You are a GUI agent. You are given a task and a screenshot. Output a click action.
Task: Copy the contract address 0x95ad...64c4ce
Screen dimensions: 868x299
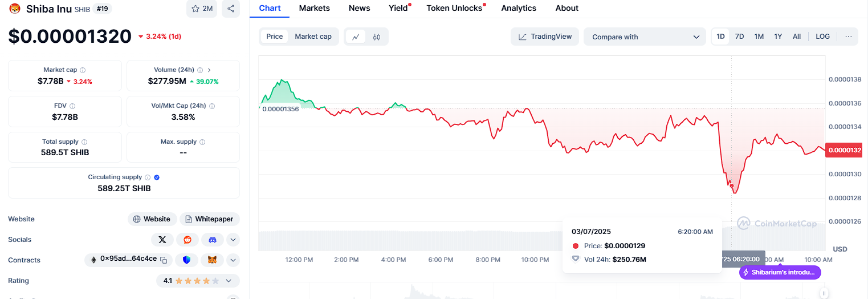[164, 260]
